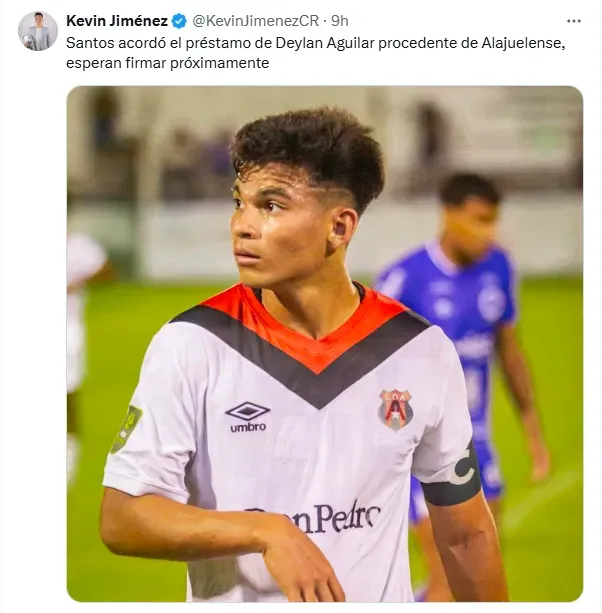
Task: Click the Umbro logo on the jersey
Action: tap(248, 417)
